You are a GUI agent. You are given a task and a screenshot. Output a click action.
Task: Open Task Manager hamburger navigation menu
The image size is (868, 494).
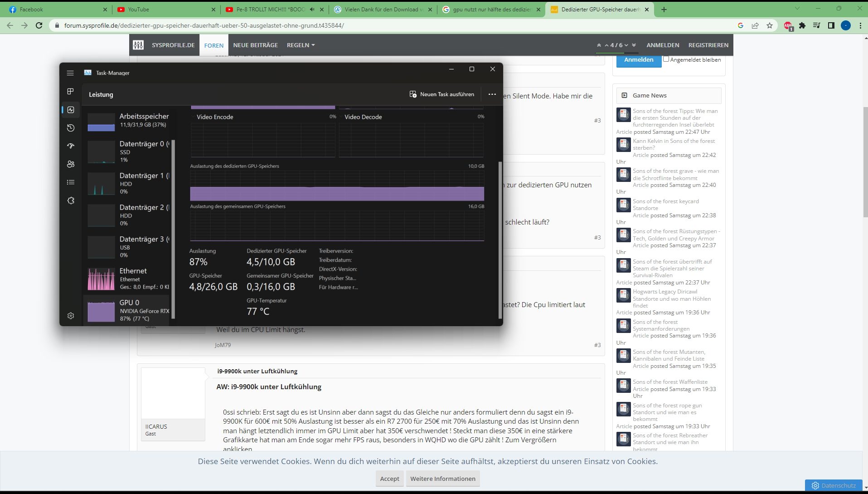tap(70, 73)
